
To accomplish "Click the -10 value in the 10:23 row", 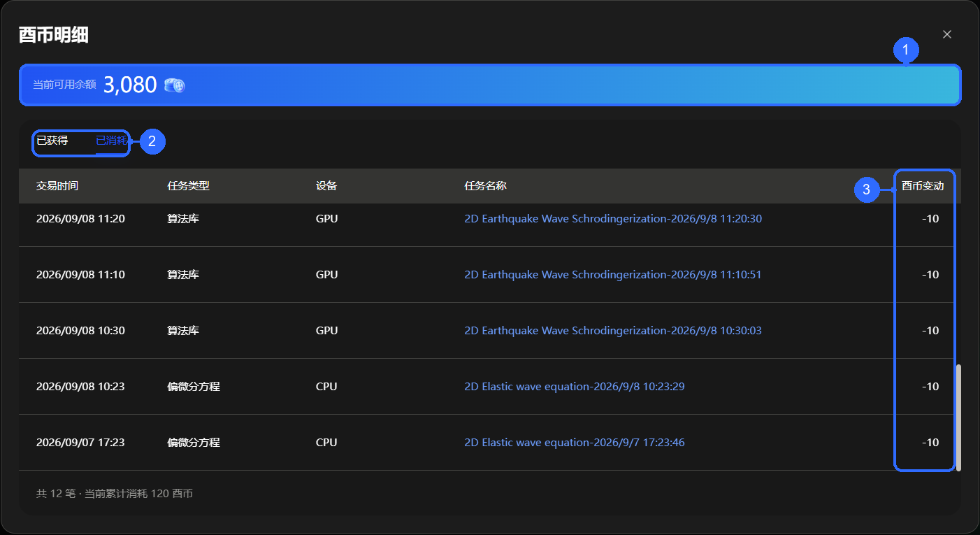I will (x=930, y=387).
